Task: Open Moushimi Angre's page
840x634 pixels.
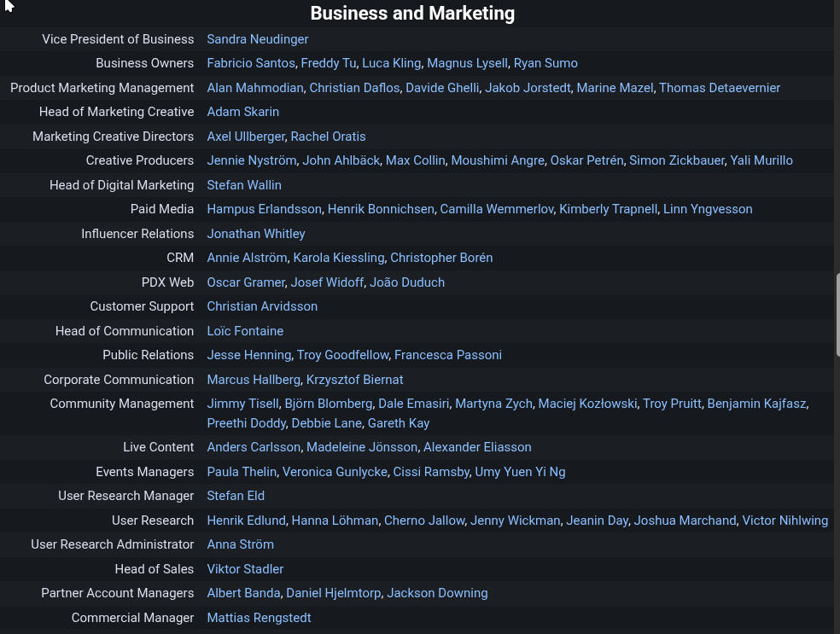Action: [x=498, y=160]
